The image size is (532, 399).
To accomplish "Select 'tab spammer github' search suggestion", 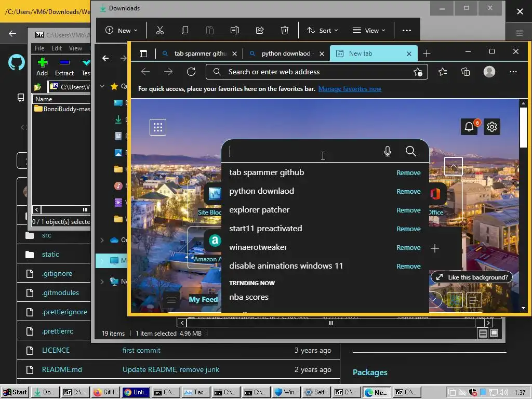I will pos(267,172).
